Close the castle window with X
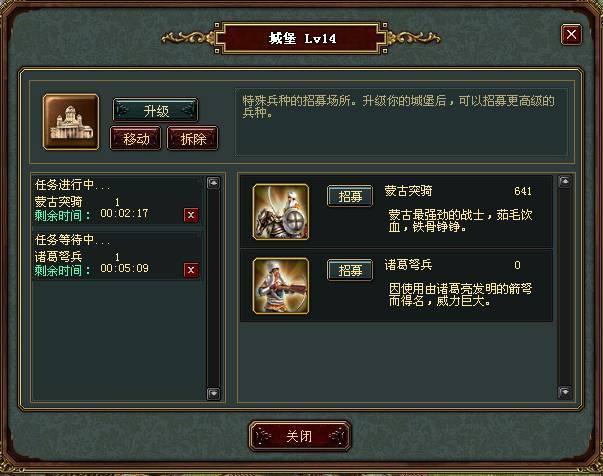 [x=571, y=35]
